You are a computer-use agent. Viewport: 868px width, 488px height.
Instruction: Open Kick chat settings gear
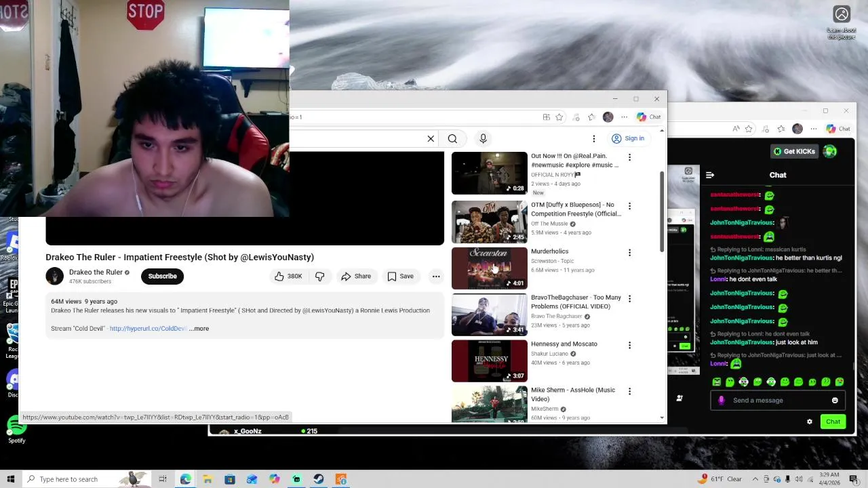tap(809, 422)
